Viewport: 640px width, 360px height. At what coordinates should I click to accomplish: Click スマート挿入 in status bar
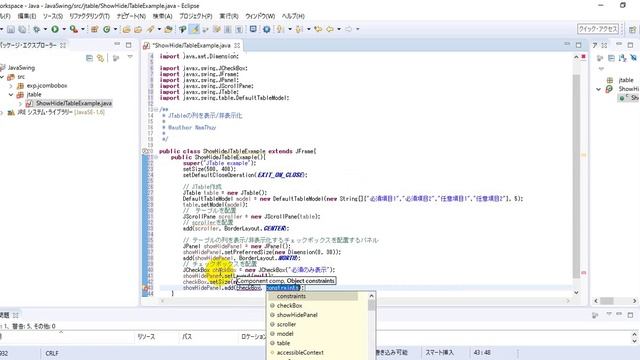[x=439, y=352]
